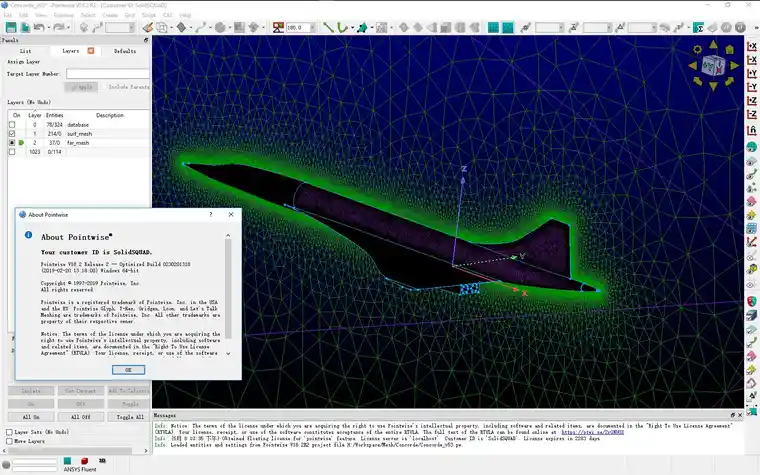This screenshot has height=475, width=760.
Task: Click the ANSYS Fluent solver label
Action: [x=80, y=469]
